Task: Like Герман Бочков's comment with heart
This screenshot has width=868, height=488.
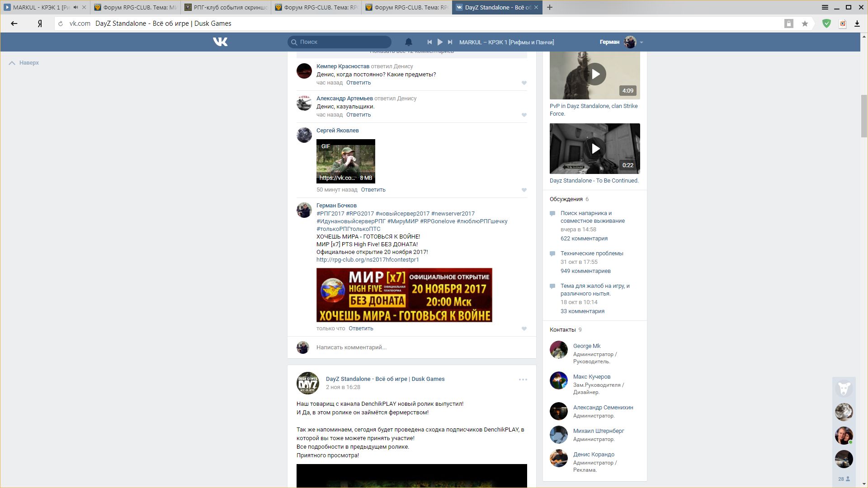Action: pos(524,329)
